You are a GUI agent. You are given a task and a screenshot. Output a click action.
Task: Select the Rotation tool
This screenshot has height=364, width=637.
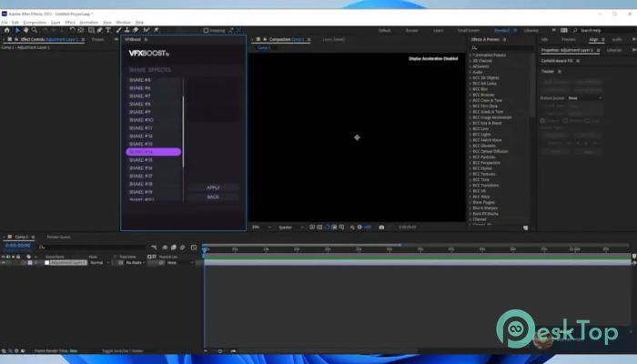[x=72, y=30]
